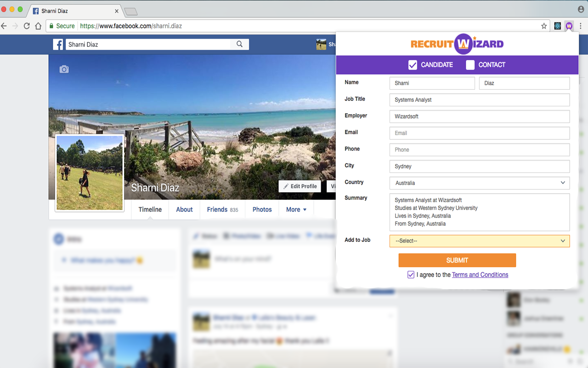
Task: Click the React devtools extension icon
Action: click(557, 26)
